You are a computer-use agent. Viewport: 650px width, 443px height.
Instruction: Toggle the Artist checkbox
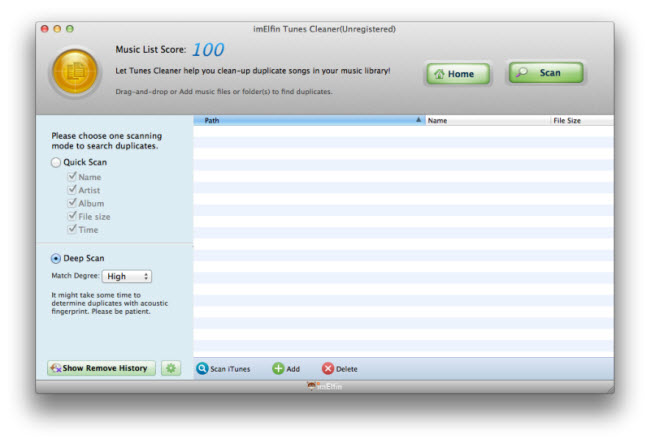click(x=72, y=190)
